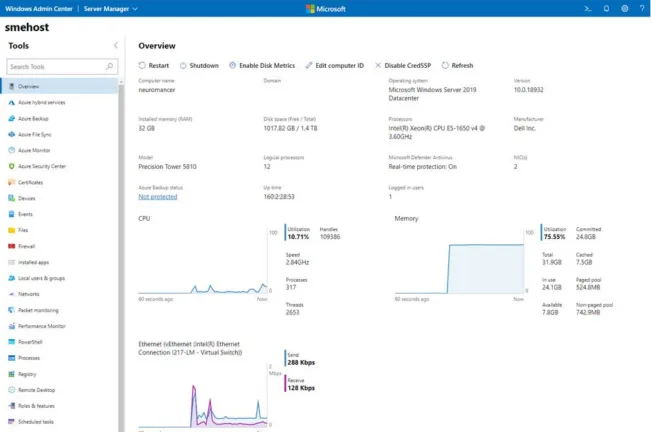Open the Server Manager dropdown
651x432 pixels.
tap(110, 9)
